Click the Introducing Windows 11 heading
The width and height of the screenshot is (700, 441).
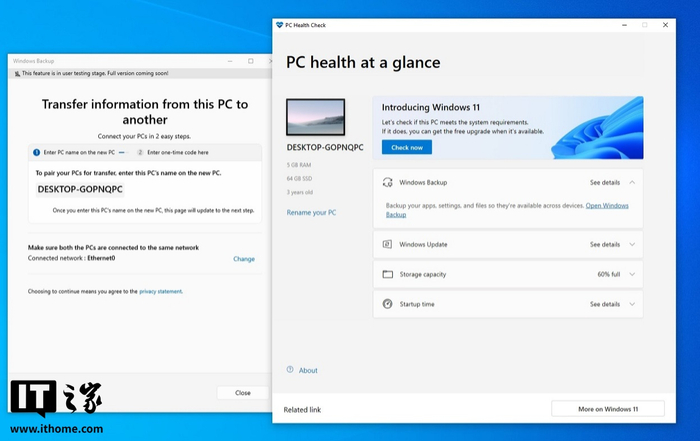430,107
